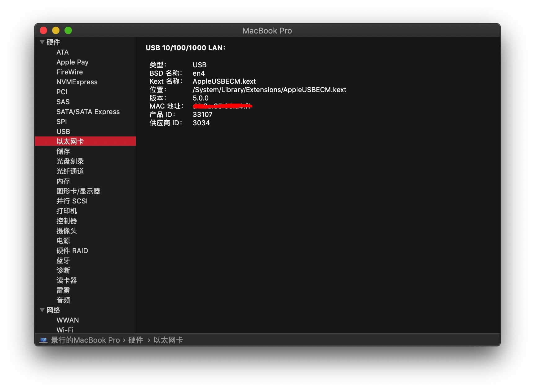Open 图形卡/显示器 graphics entry

(78, 191)
